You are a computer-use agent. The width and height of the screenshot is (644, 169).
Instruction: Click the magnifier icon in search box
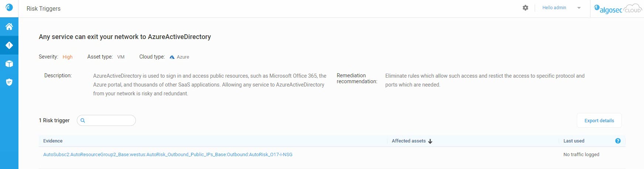[x=83, y=120]
